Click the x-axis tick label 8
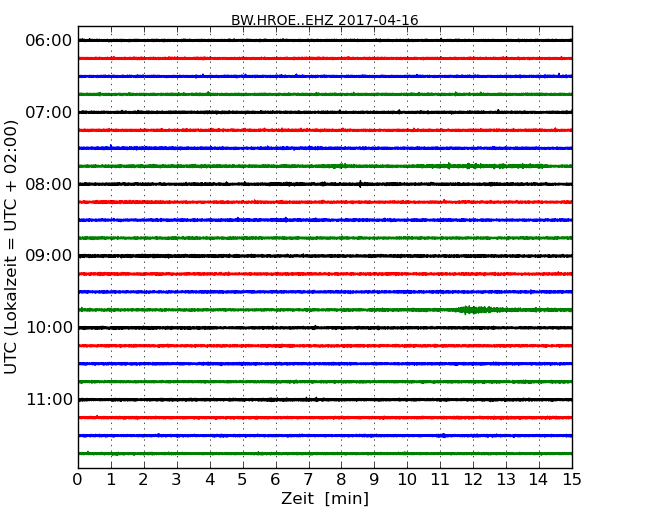 [x=342, y=480]
